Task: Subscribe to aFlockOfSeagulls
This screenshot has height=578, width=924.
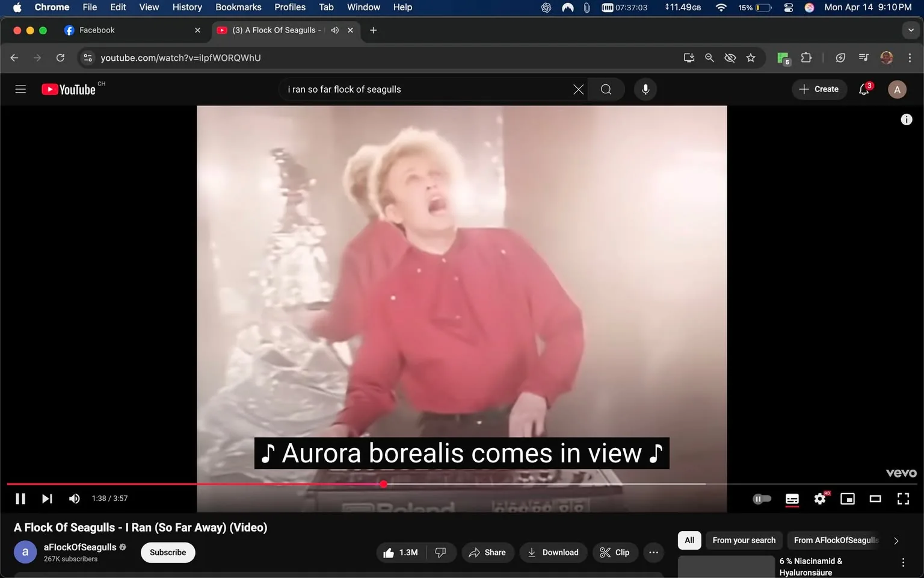Action: point(167,552)
